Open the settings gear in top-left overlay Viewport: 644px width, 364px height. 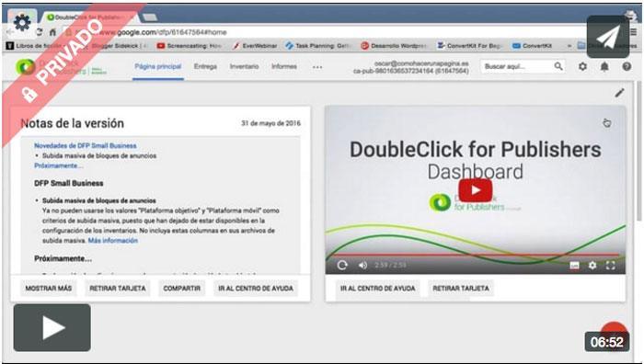coord(22,23)
